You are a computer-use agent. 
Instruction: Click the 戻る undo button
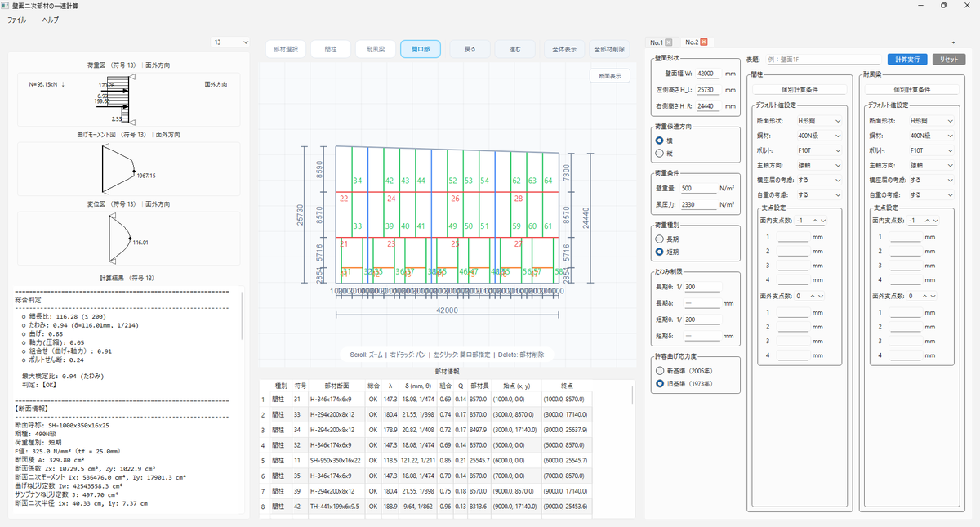(x=470, y=49)
